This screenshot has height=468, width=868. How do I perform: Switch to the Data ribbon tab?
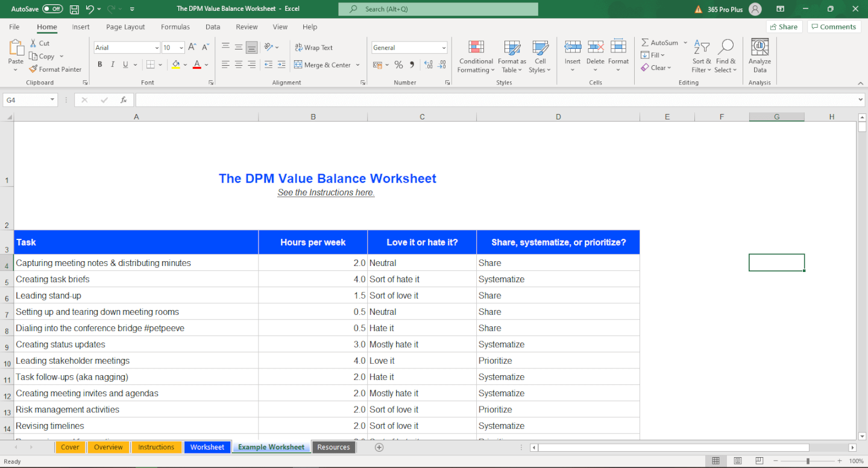pos(213,27)
